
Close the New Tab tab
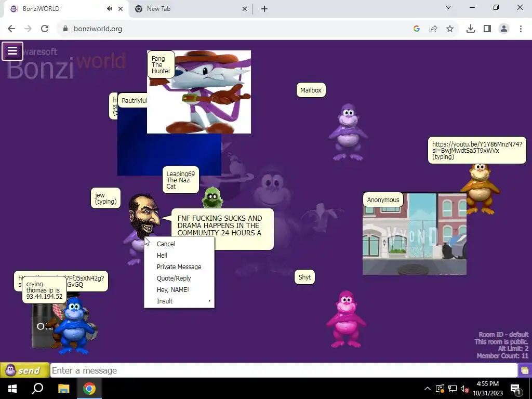[245, 9]
